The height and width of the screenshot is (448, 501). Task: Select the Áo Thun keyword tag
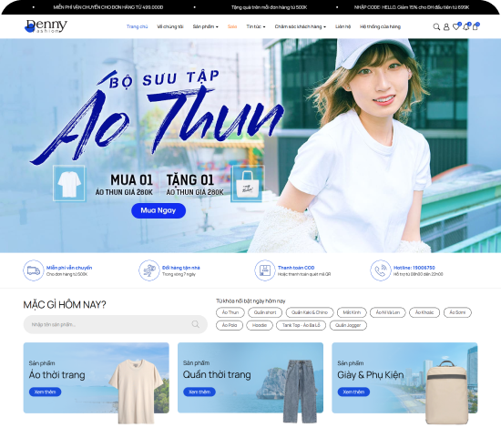tap(230, 312)
